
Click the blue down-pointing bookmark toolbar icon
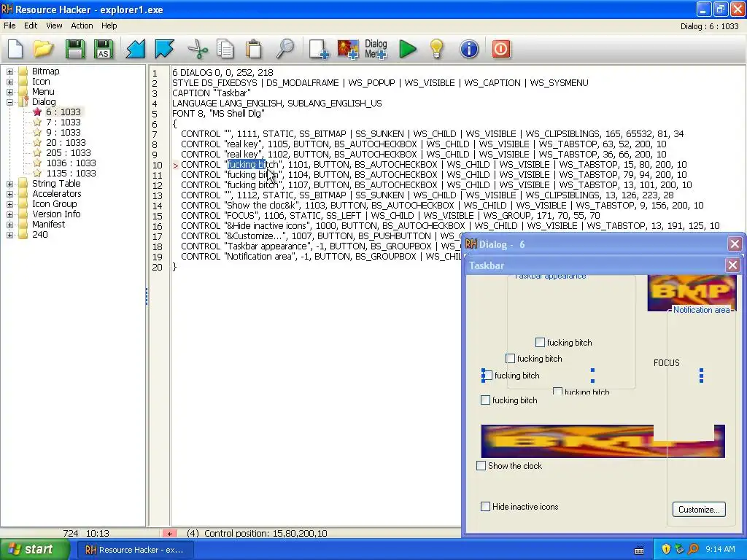tap(164, 49)
